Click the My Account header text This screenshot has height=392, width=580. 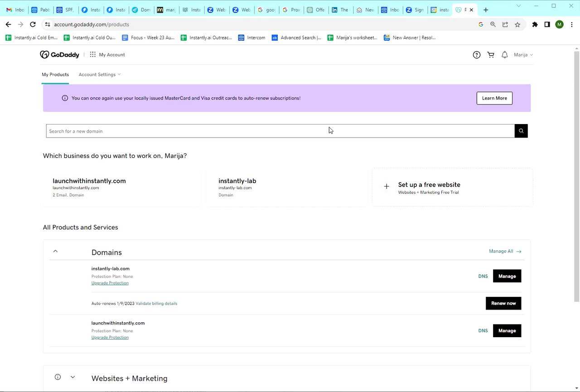coord(112,55)
